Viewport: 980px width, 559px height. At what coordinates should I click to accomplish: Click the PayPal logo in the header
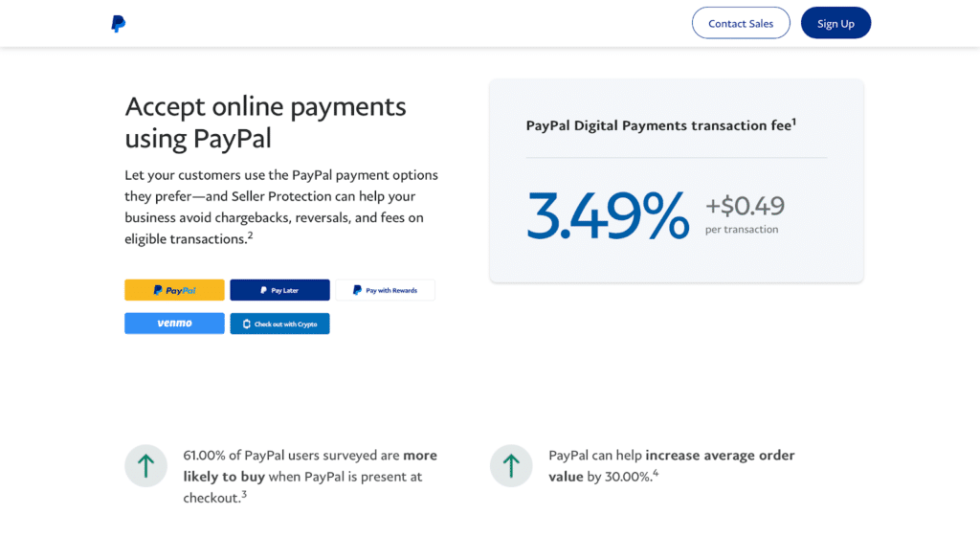point(118,24)
